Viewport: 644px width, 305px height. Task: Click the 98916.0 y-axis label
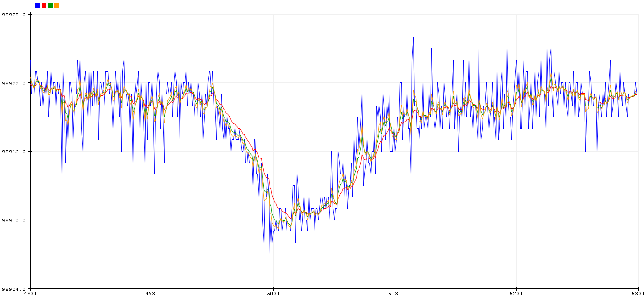tap(14, 152)
